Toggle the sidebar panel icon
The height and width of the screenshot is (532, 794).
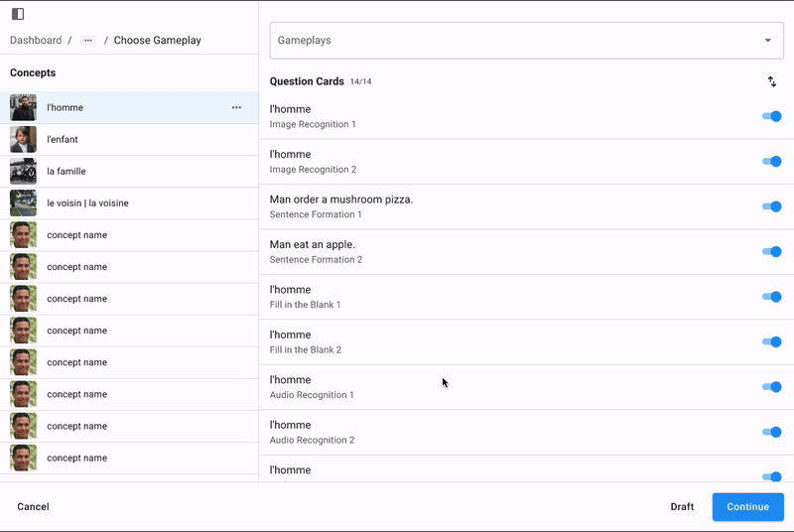tap(18, 14)
